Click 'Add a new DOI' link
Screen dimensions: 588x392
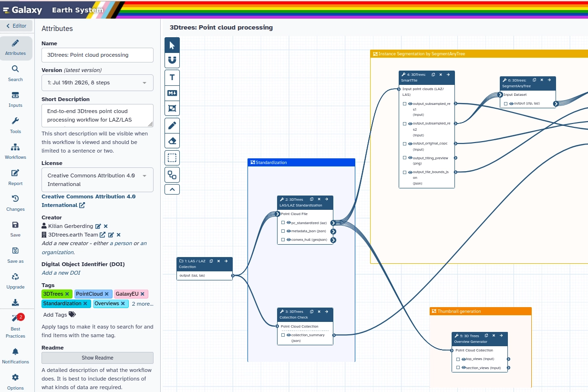coord(61,273)
